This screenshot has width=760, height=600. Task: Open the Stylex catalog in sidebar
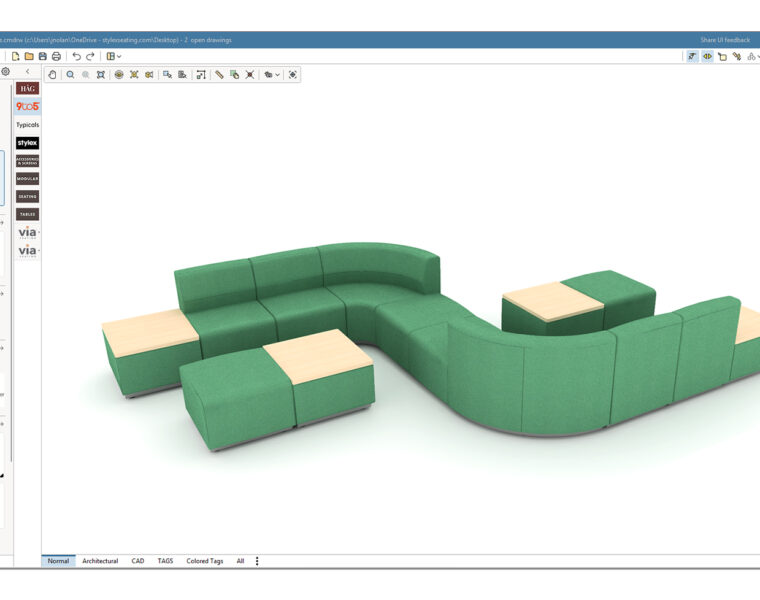(x=27, y=143)
